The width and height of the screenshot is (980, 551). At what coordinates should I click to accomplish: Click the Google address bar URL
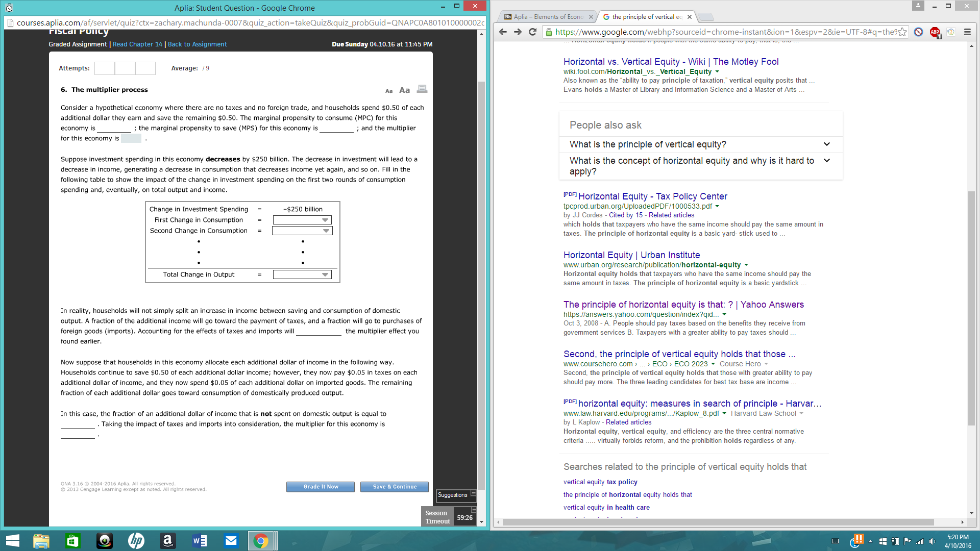pos(725,32)
